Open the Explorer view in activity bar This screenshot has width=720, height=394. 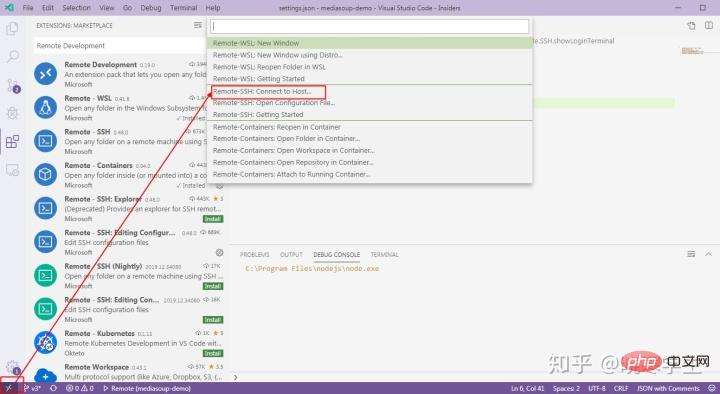12,28
